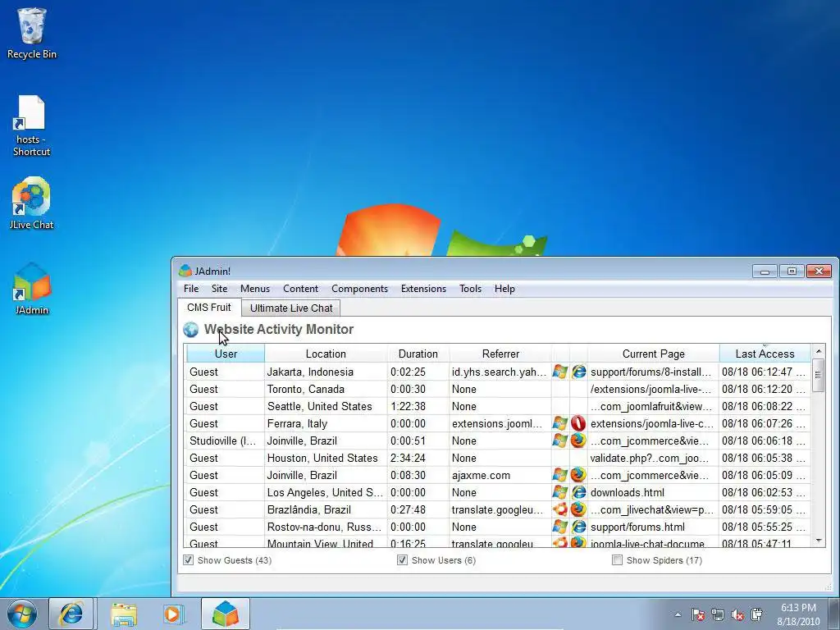Screen dimensions: 840x630
Task: Uncheck the Show Guests checkbox
Action: coord(189,560)
